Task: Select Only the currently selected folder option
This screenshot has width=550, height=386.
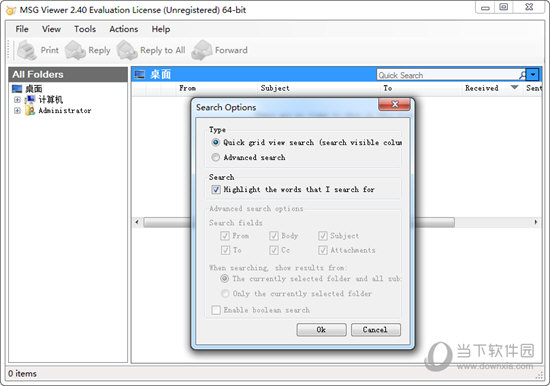Action: click(225, 293)
